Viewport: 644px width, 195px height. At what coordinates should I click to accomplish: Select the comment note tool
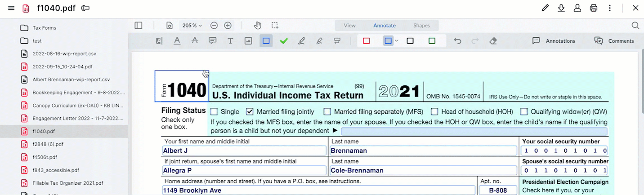click(x=213, y=41)
